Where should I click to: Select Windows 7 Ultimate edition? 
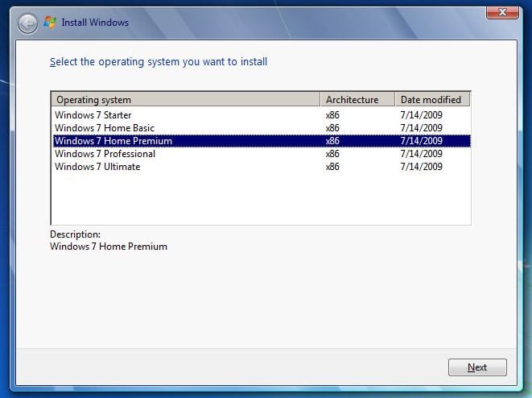point(97,167)
